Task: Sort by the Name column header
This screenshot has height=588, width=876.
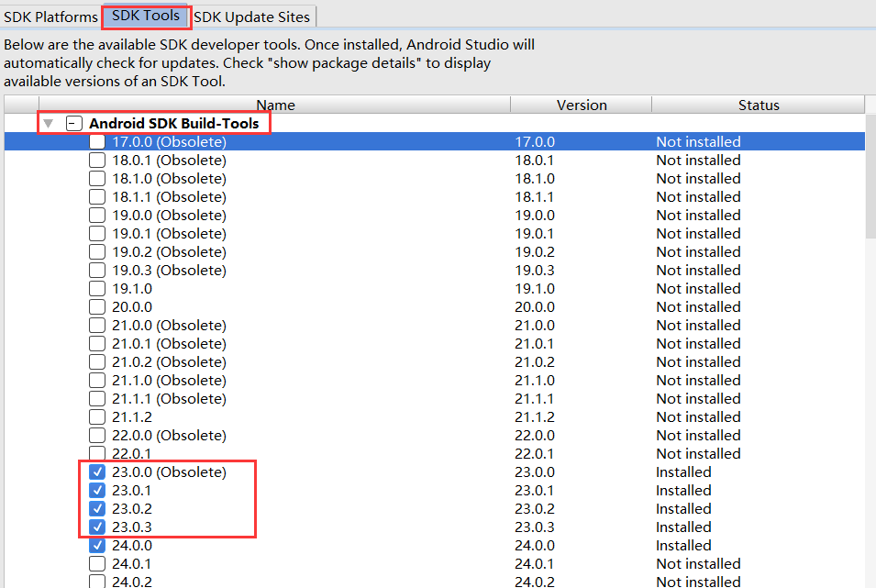Action: coord(274,105)
